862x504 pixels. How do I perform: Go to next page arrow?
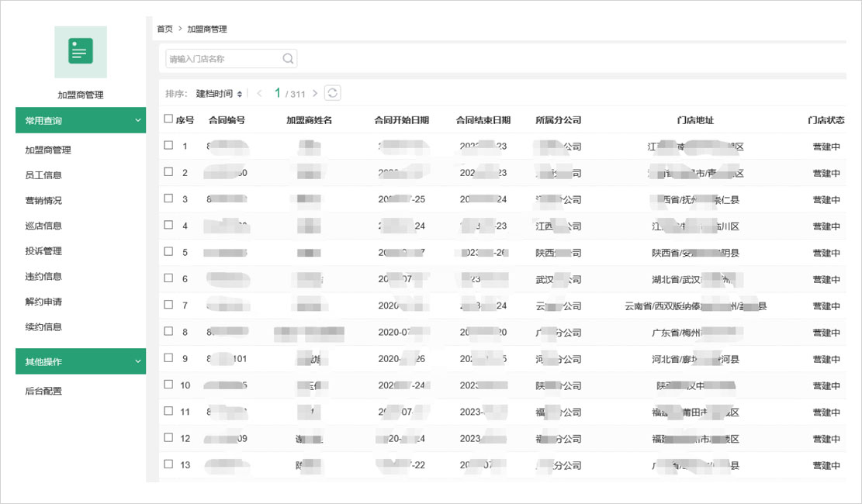tap(315, 94)
